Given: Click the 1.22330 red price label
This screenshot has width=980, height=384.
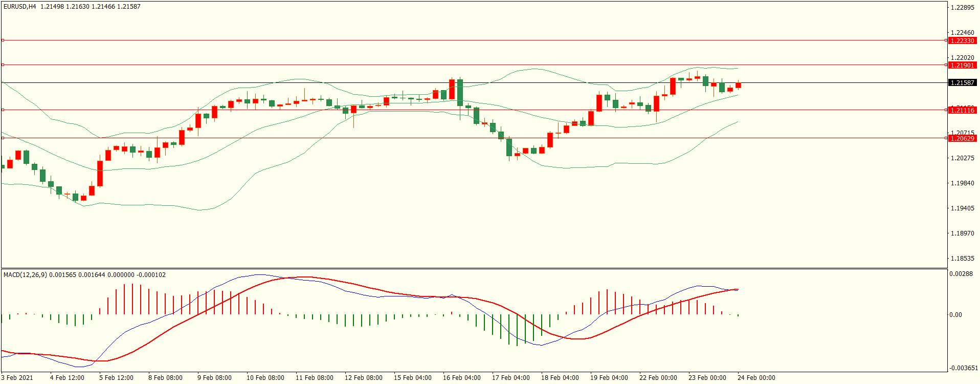Looking at the screenshot, I should [x=962, y=40].
